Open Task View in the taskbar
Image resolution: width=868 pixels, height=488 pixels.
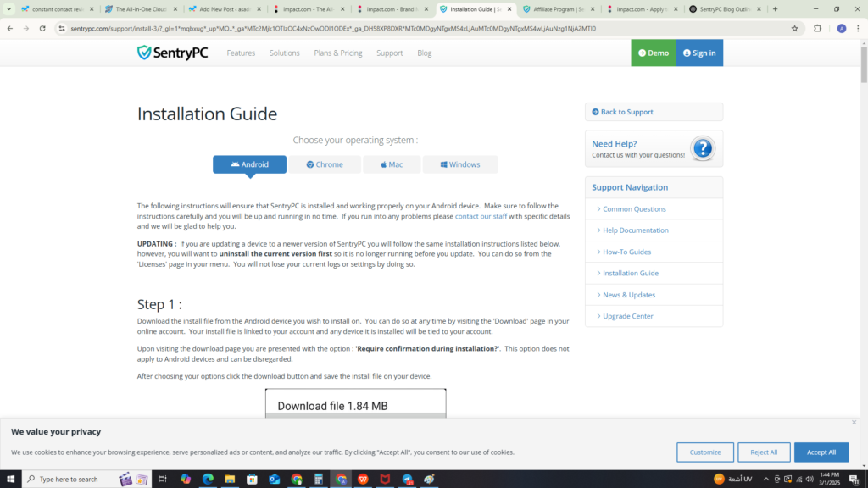click(x=162, y=480)
